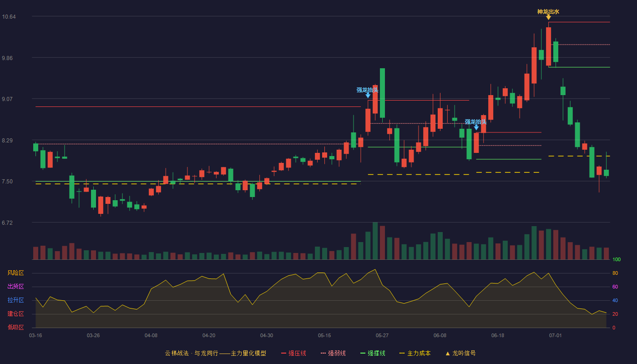Click the 07-01 date label
The height and width of the screenshot is (364, 637).
tap(556, 335)
